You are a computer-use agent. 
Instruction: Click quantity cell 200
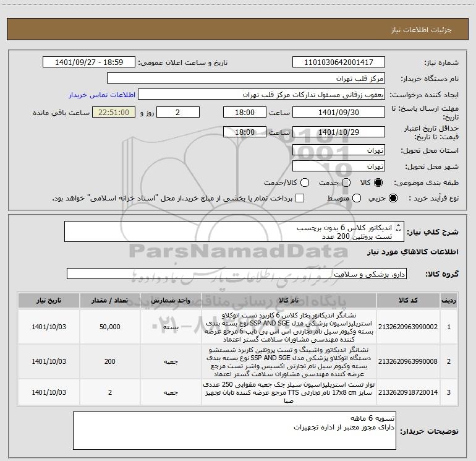click(110, 361)
